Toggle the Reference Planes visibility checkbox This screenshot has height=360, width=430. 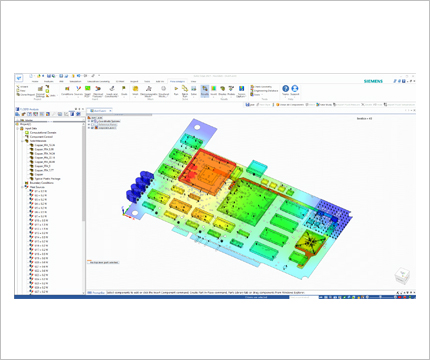pos(93,124)
